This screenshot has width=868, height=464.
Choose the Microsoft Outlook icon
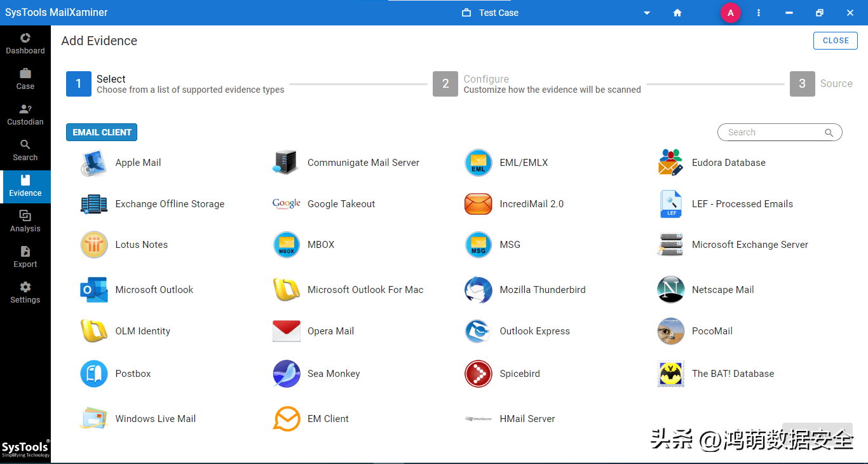(x=94, y=290)
